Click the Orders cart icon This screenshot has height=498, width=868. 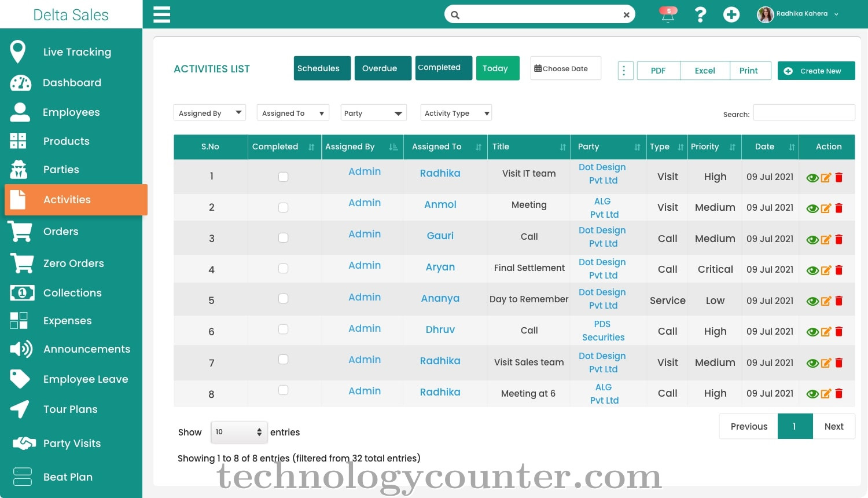coord(20,231)
